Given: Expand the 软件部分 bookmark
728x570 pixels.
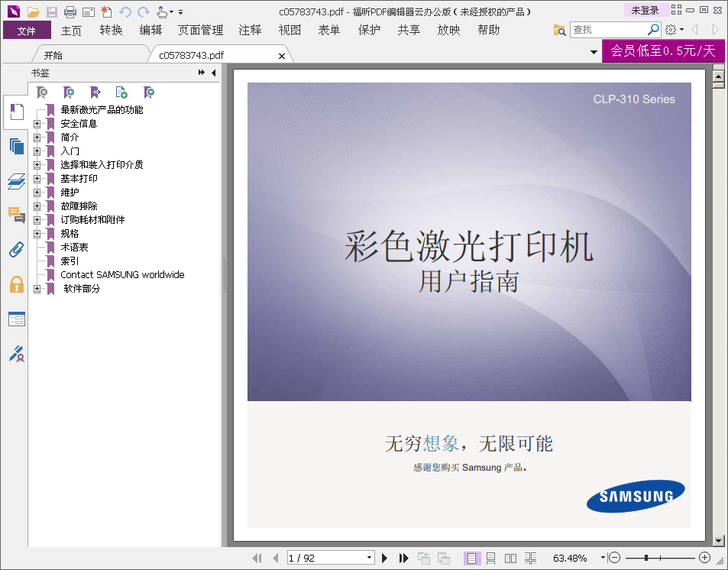Looking at the screenshot, I should [37, 289].
